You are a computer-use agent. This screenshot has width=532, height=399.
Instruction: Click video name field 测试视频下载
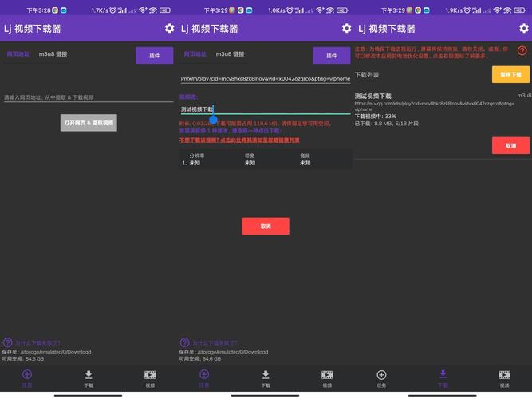tap(263, 109)
